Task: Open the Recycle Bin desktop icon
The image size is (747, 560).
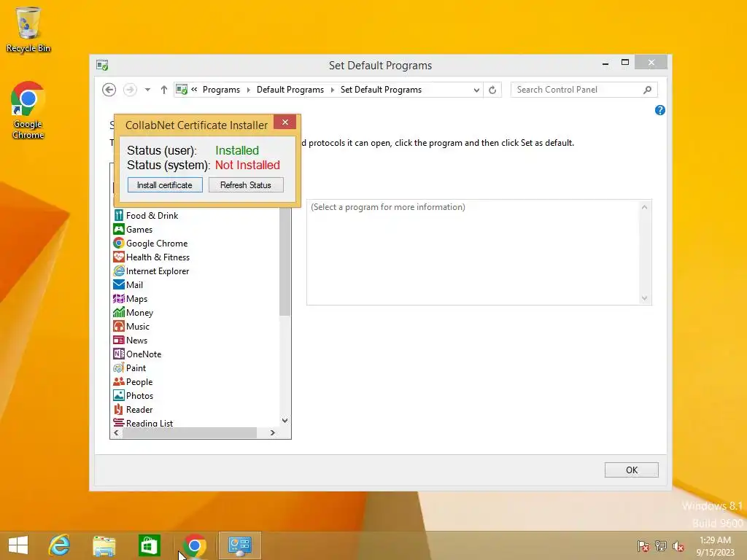Action: click(x=28, y=29)
